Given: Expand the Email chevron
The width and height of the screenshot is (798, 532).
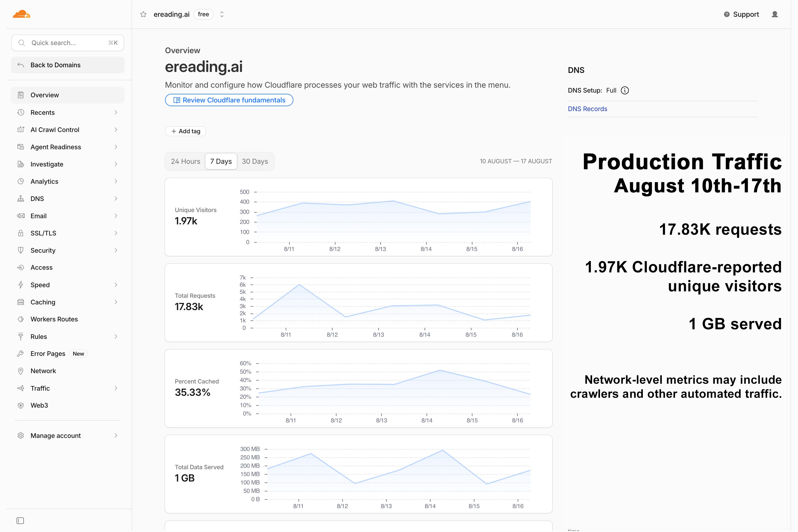Looking at the screenshot, I should click(x=116, y=216).
